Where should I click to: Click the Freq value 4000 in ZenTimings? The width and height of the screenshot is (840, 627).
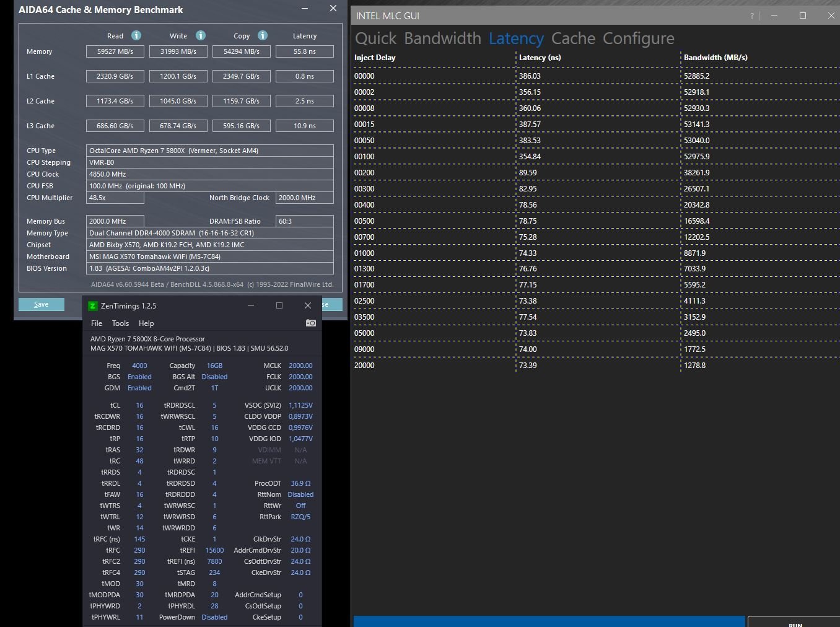pos(139,366)
